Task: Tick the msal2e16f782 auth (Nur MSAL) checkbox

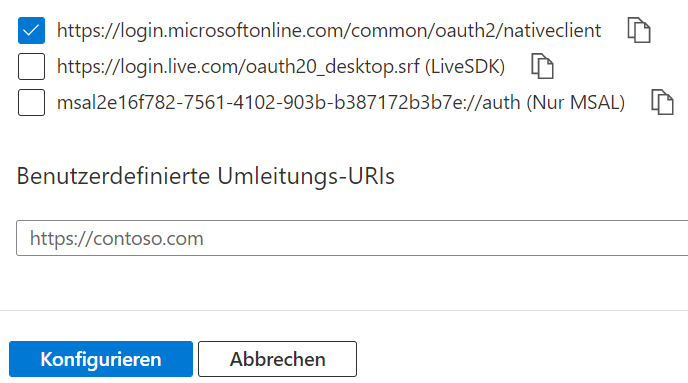Action: coord(31,102)
